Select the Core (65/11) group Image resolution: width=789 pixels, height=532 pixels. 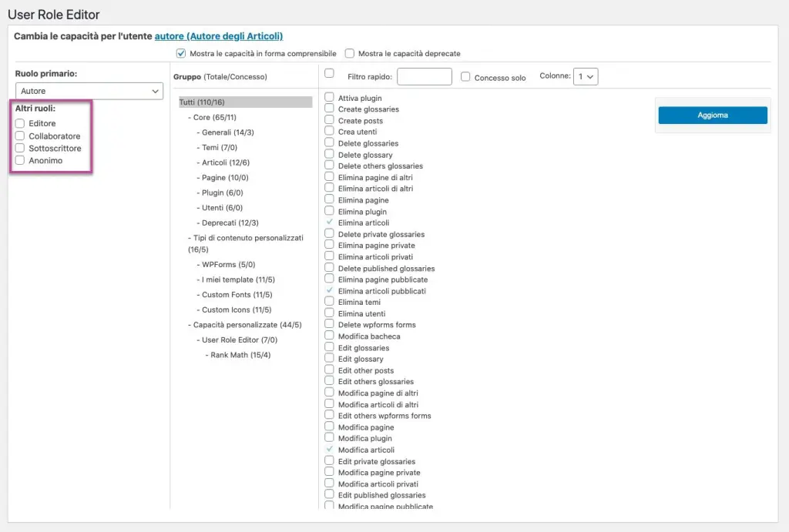pos(214,117)
